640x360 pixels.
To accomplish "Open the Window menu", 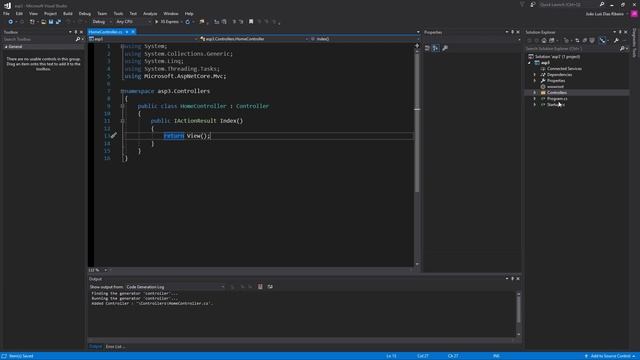I will click(x=171, y=13).
